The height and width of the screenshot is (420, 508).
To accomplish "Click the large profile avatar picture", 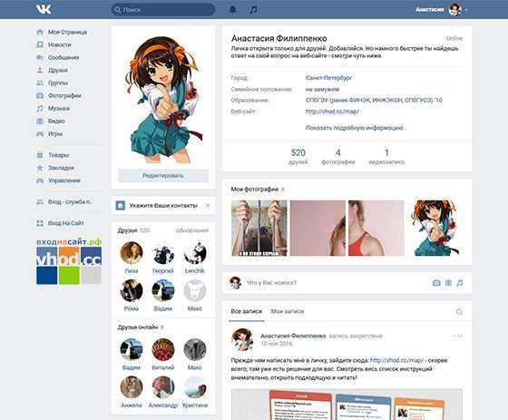I will [x=163, y=99].
